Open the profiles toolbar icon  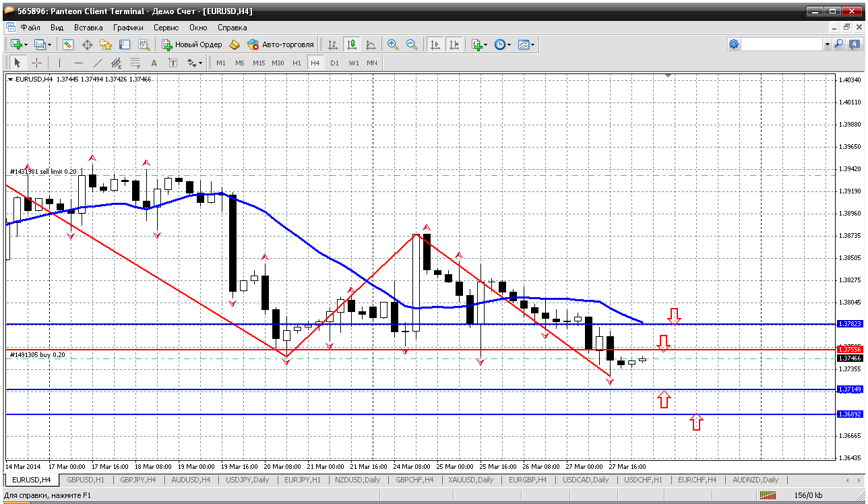(40, 44)
